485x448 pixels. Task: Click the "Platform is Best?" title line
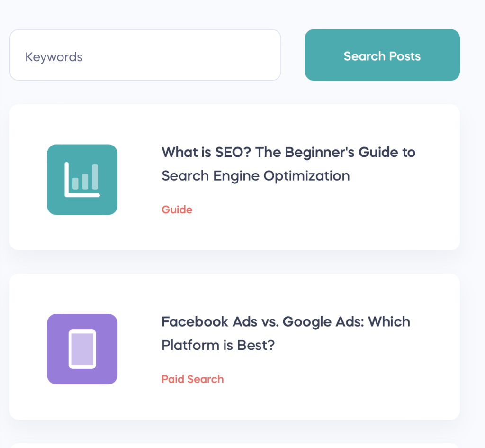point(218,345)
